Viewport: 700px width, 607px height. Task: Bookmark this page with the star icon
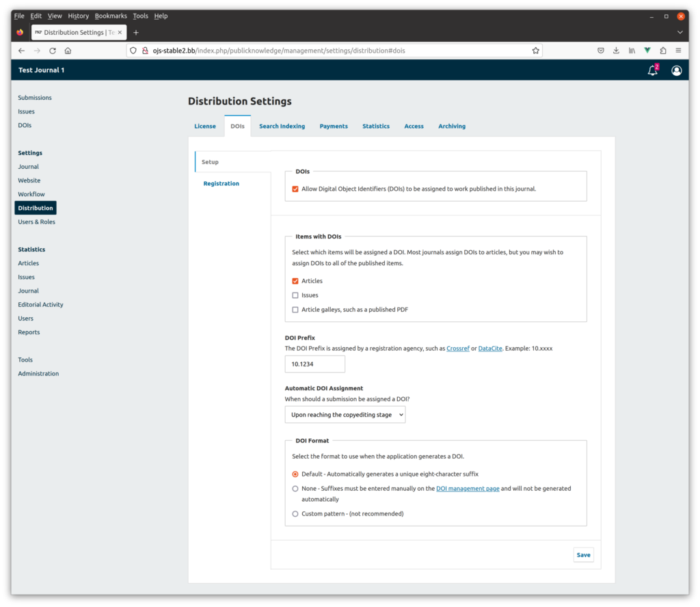(x=535, y=51)
